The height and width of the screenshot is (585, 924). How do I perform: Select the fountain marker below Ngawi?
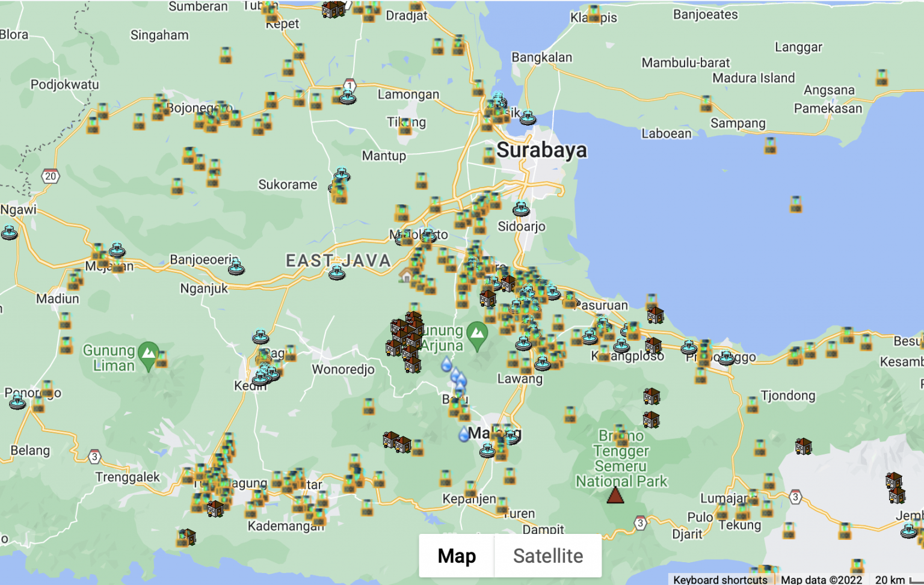pos(10,232)
